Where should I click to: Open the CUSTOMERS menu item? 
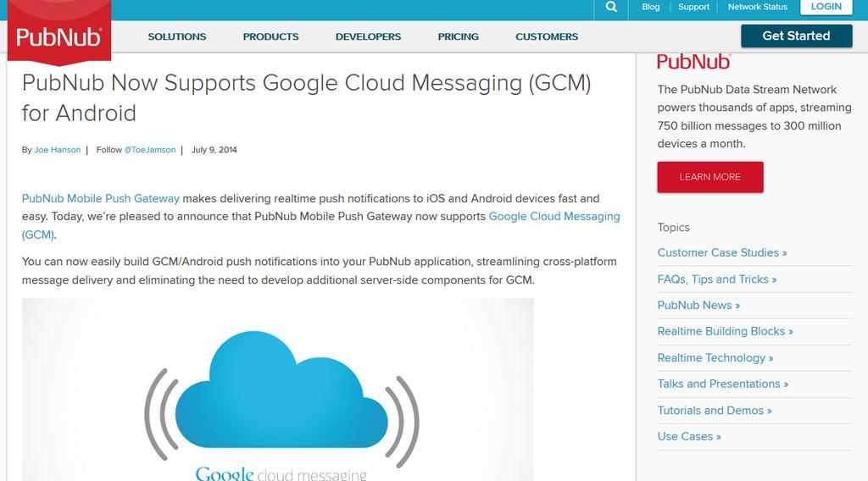(547, 36)
